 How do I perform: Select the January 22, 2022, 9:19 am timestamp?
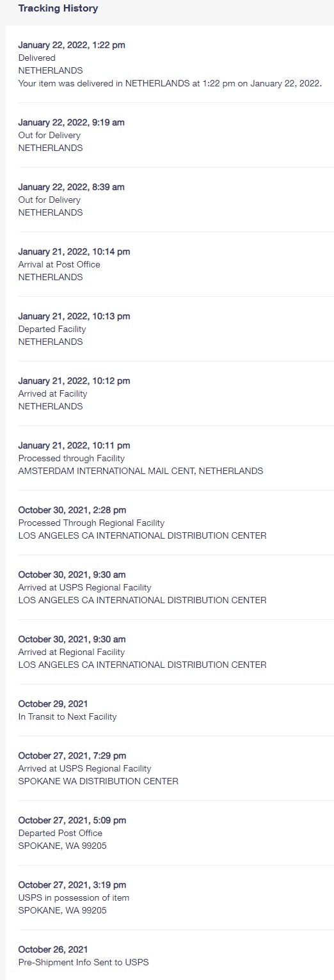(x=71, y=122)
